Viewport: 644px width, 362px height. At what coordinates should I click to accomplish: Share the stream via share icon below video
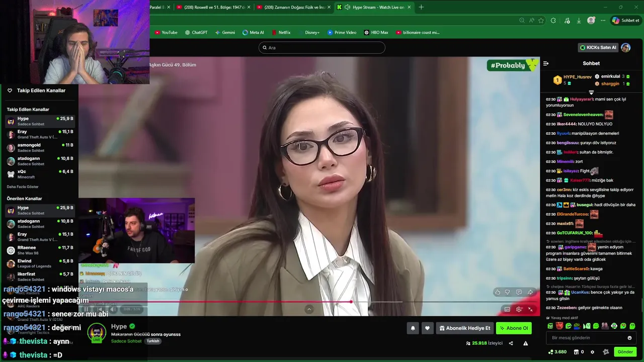coord(511,343)
